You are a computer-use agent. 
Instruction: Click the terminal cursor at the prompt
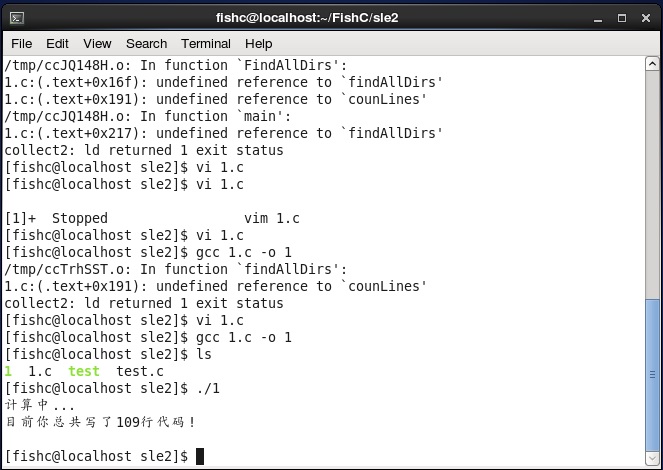coord(200,456)
